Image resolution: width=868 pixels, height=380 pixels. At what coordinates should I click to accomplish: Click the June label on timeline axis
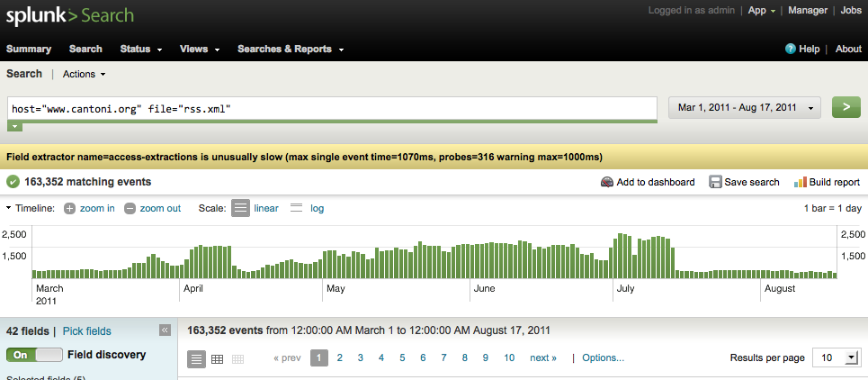pos(485,288)
